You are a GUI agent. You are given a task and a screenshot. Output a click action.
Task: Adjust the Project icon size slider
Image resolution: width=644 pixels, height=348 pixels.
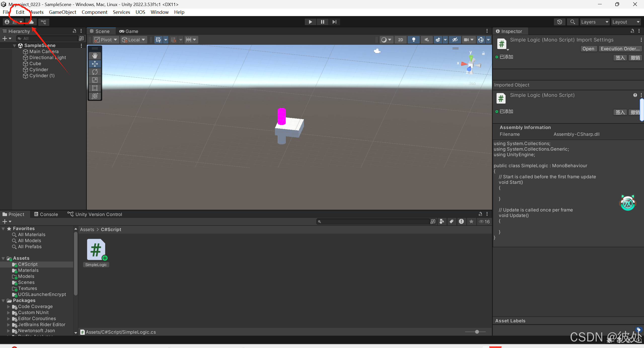[x=477, y=332]
